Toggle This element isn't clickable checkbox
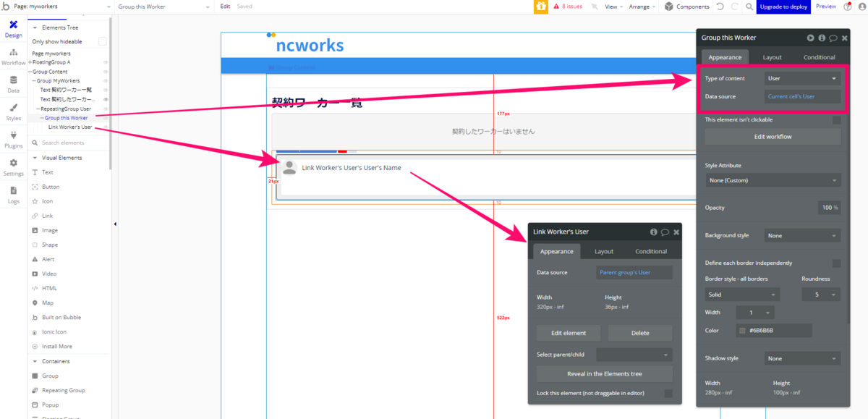868x419 pixels. pyautogui.click(x=836, y=119)
